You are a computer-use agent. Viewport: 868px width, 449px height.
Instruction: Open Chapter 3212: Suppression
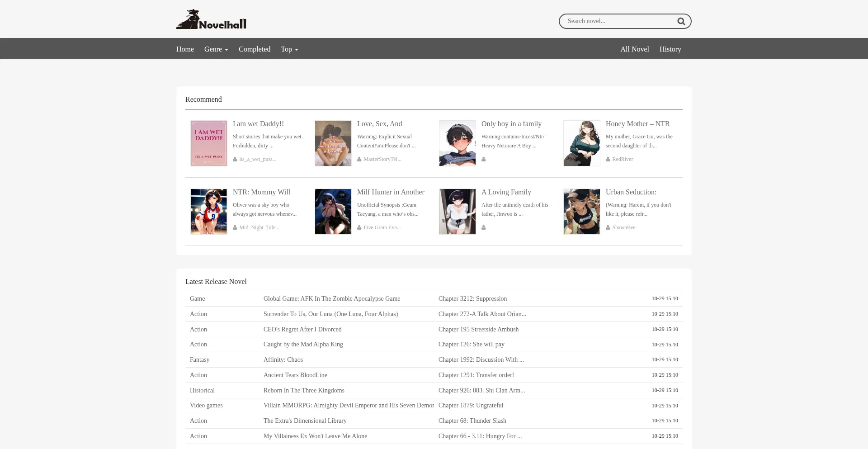[472, 299]
